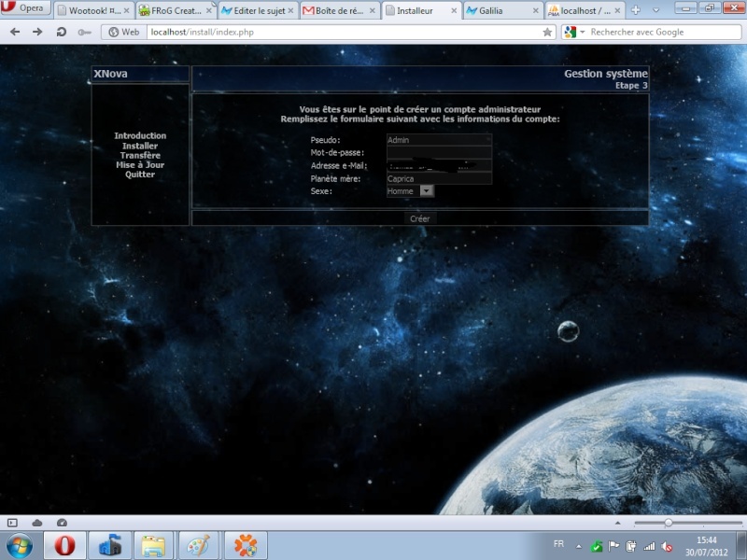
Task: Close the Wootook! tab
Action: coord(126,10)
